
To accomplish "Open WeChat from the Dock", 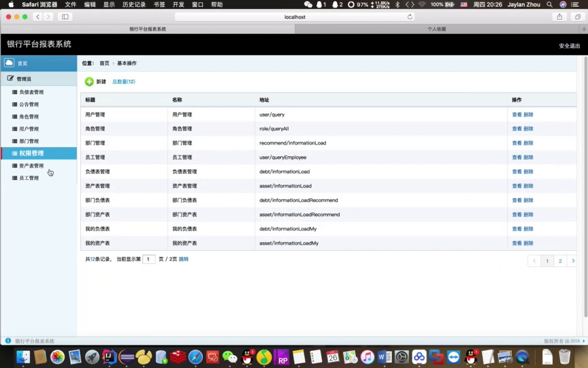I will click(229, 356).
